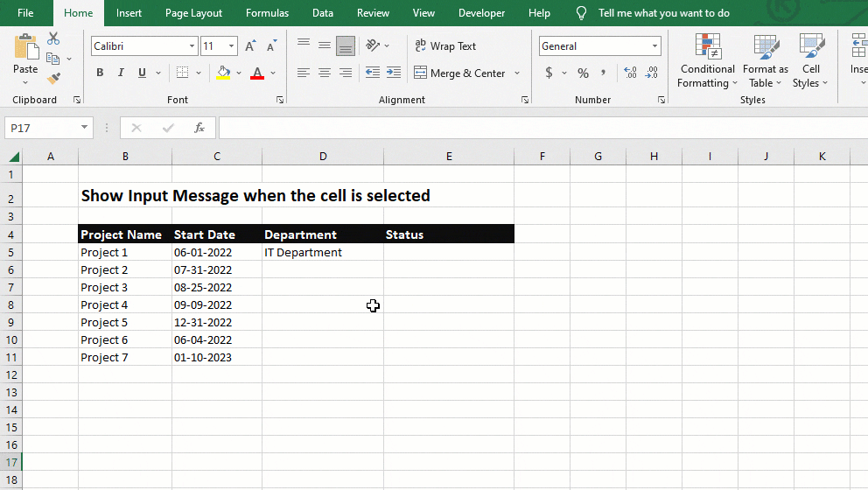Align text right
The width and height of the screenshot is (868, 490).
coord(346,73)
